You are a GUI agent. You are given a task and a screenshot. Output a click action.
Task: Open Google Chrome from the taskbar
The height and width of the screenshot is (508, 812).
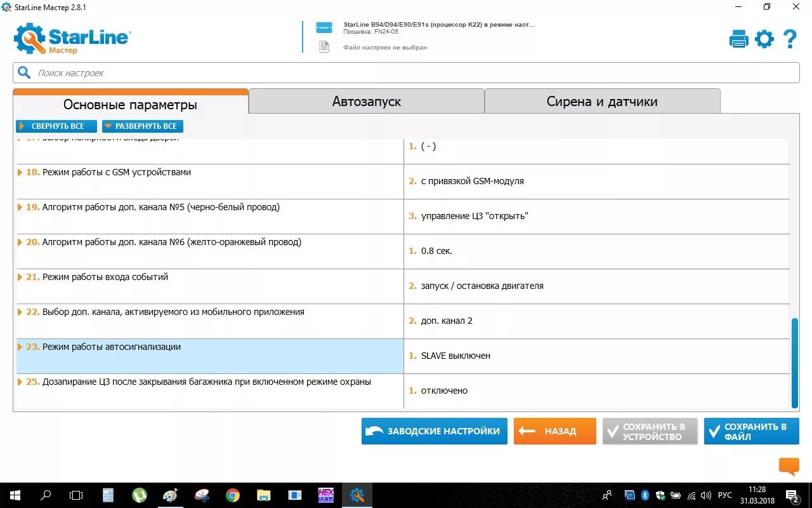click(233, 495)
